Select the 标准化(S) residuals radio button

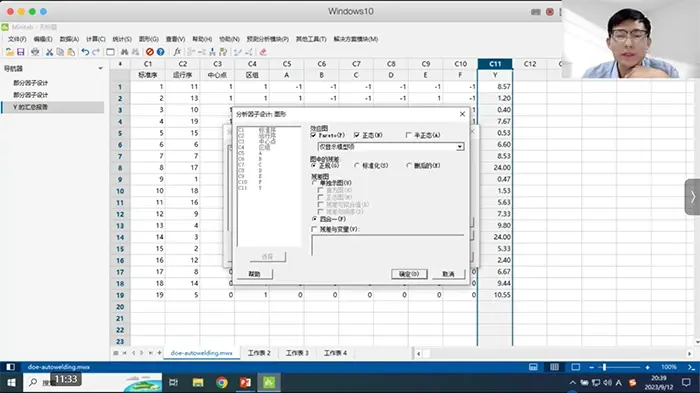(x=357, y=166)
